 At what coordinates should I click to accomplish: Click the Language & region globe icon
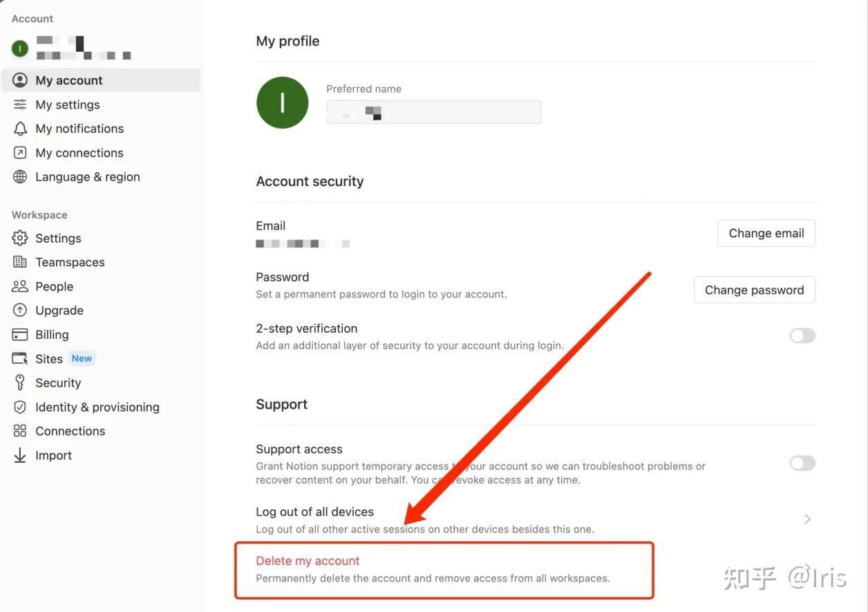(20, 177)
